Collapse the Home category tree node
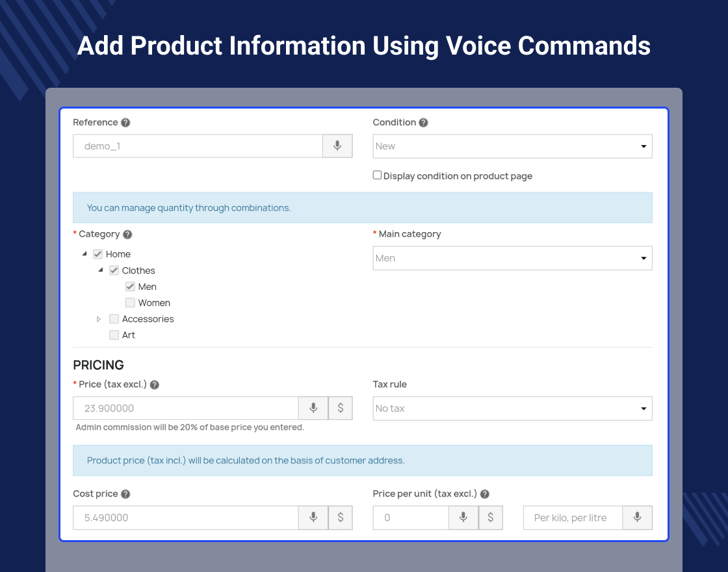Viewport: 728px width, 572px height. click(x=84, y=254)
